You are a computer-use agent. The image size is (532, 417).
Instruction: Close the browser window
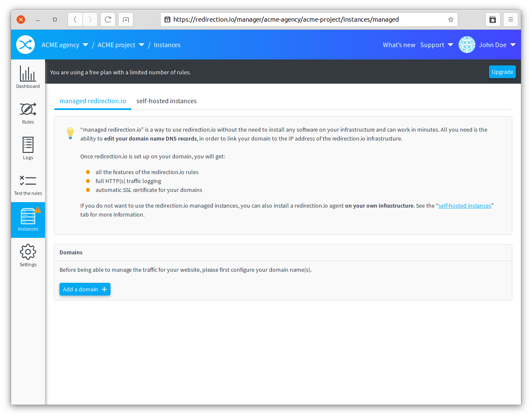21,20
